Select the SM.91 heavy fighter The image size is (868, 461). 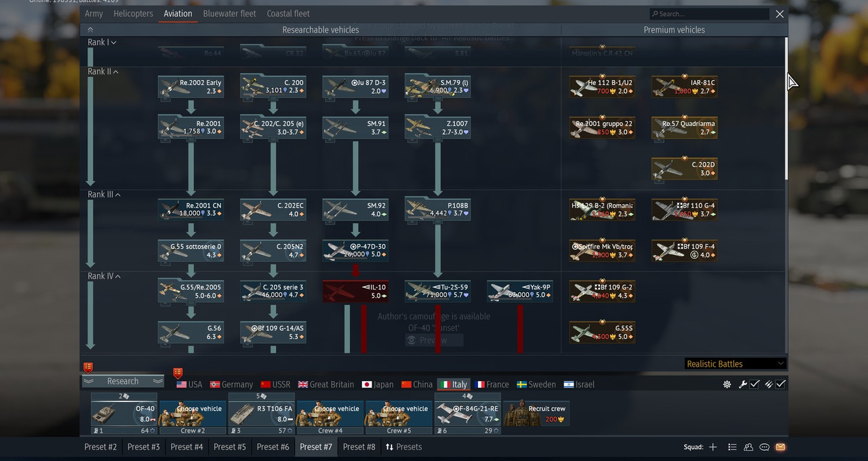coord(355,127)
